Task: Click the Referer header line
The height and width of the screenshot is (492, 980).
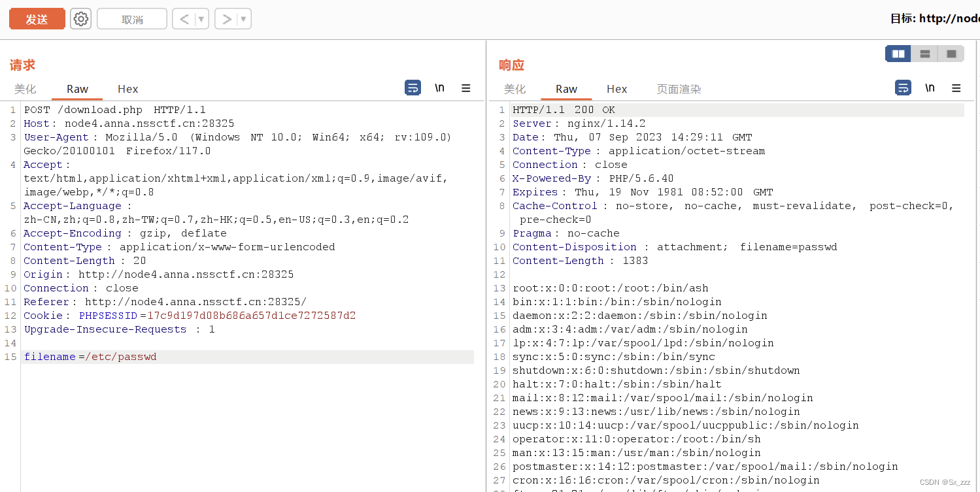Action: [165, 302]
